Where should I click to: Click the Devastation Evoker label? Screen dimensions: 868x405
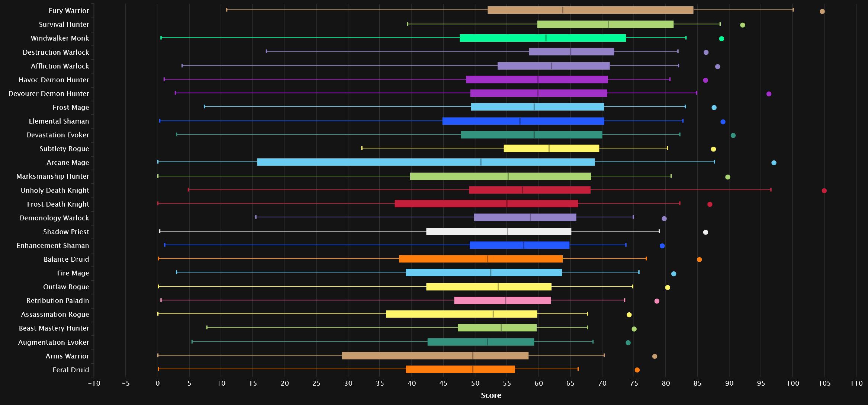tap(58, 135)
